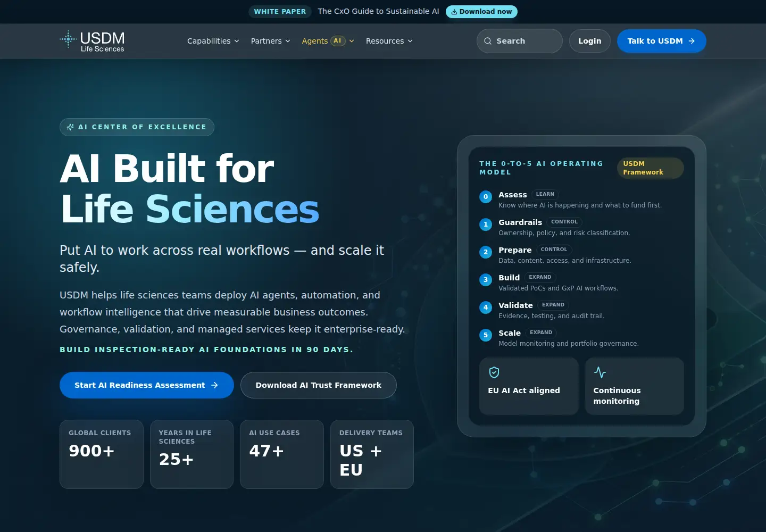
Task: Focus the Search input field
Action: pyautogui.click(x=520, y=41)
